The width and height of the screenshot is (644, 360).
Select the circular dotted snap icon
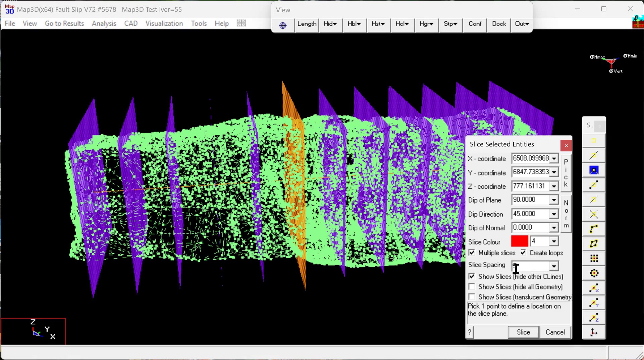tap(594, 273)
